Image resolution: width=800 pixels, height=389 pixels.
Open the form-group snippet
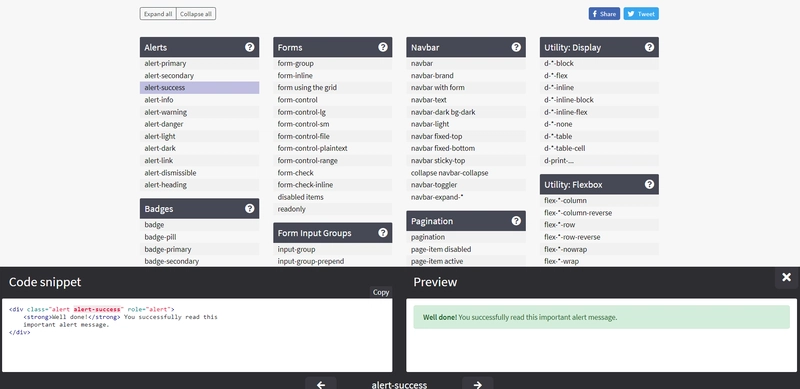pos(333,63)
